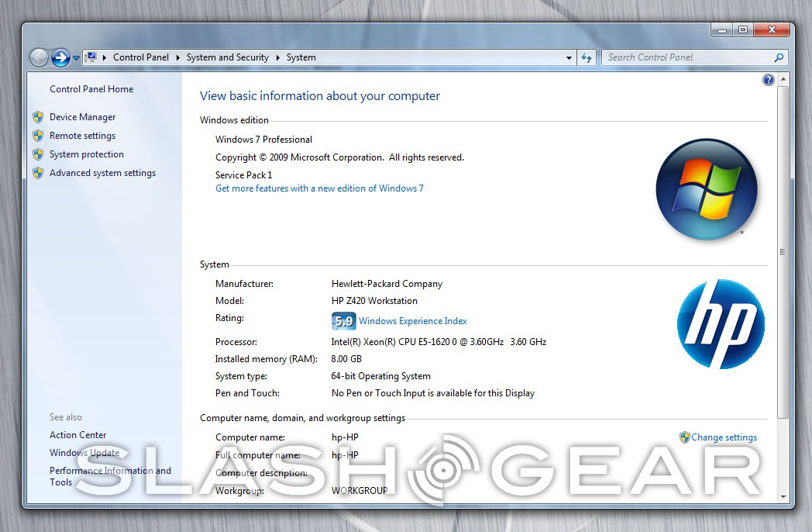This screenshot has width=812, height=532.
Task: Click the 5.9 rating badge icon
Action: [343, 321]
